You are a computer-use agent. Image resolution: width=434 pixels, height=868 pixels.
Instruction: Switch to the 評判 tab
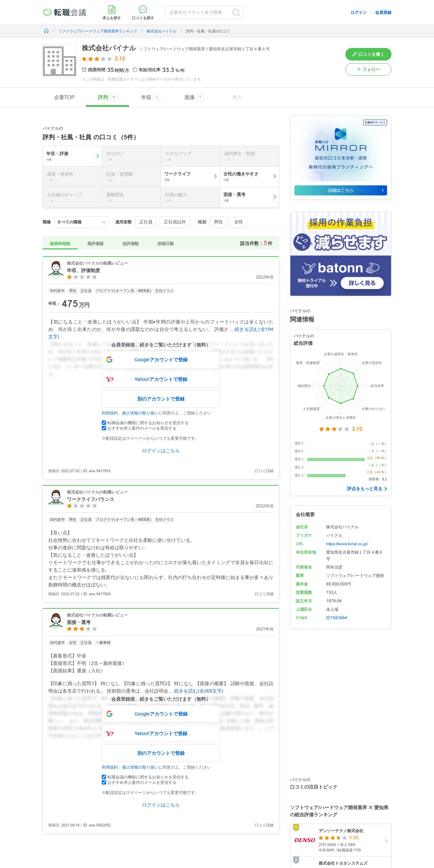click(x=107, y=97)
